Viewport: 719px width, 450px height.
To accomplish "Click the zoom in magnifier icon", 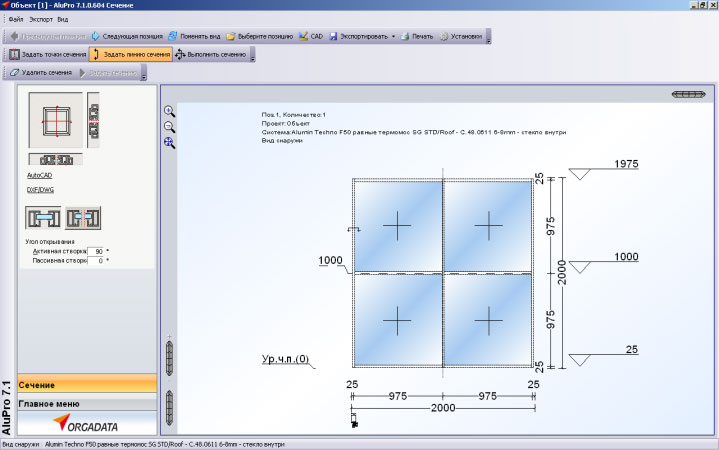I will [169, 112].
